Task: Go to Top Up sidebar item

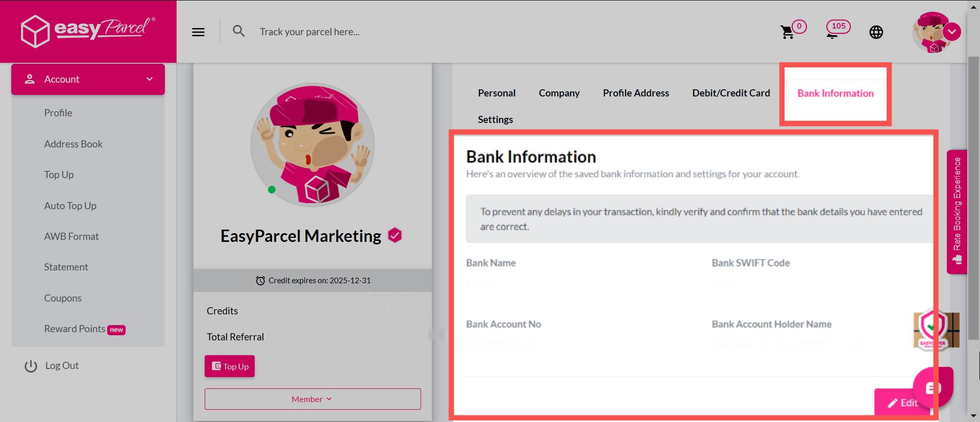Action: [59, 175]
